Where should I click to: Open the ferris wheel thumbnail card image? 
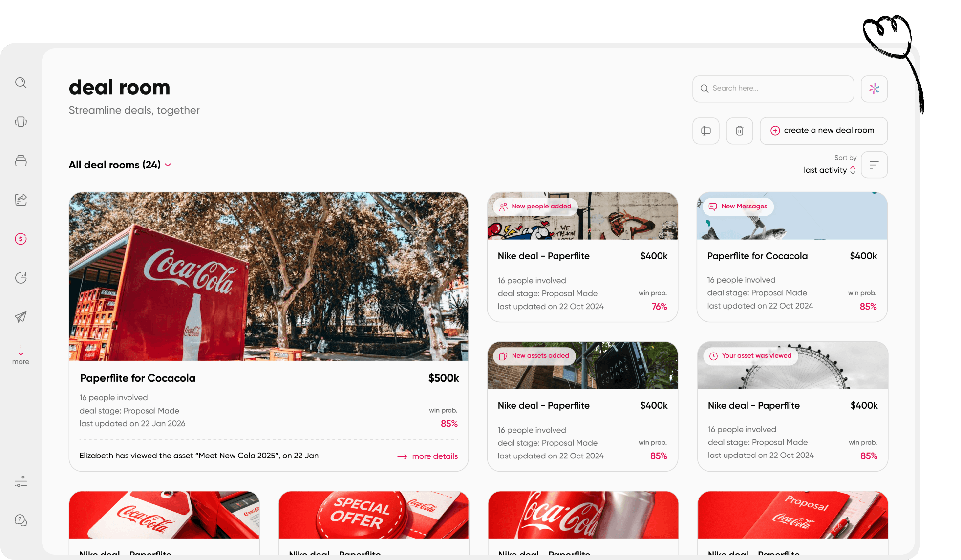(x=793, y=366)
